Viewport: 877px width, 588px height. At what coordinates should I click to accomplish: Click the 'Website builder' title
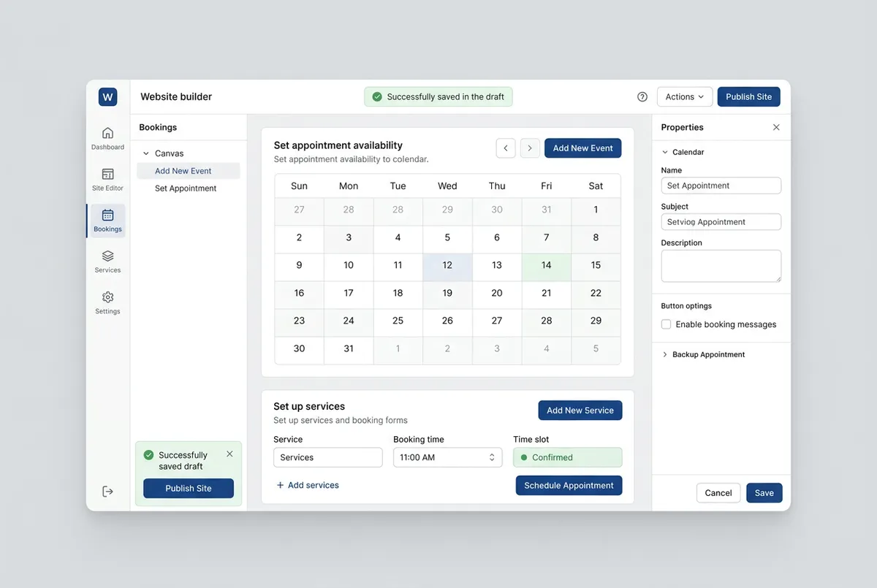click(176, 96)
